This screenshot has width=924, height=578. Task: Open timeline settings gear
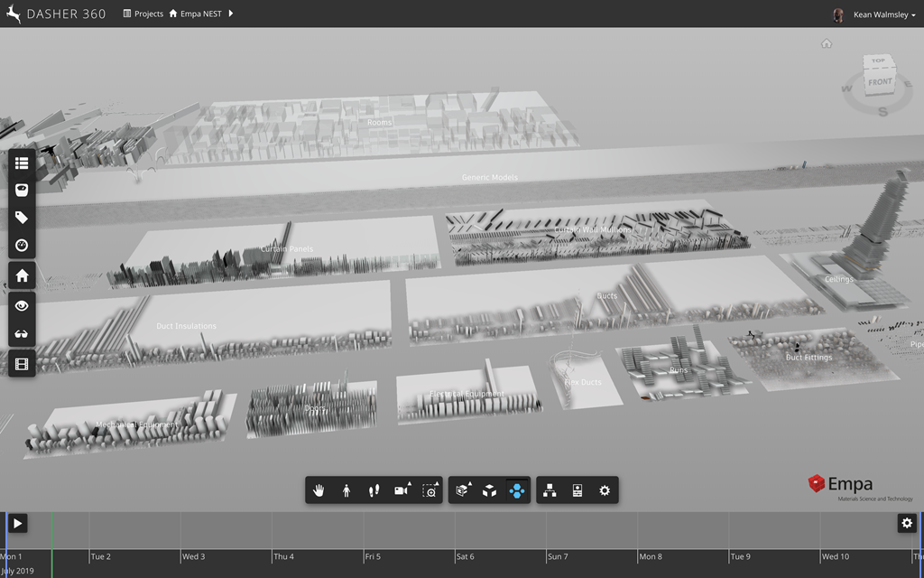tap(907, 523)
